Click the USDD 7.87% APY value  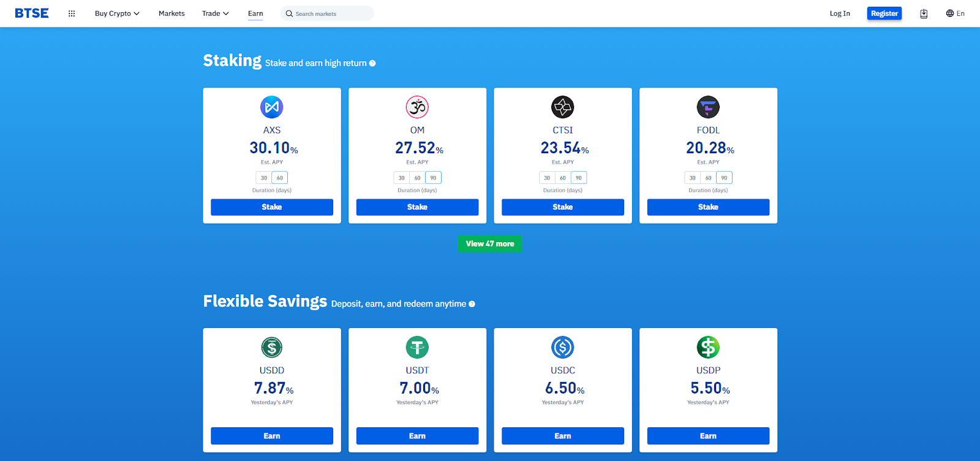[x=273, y=388]
